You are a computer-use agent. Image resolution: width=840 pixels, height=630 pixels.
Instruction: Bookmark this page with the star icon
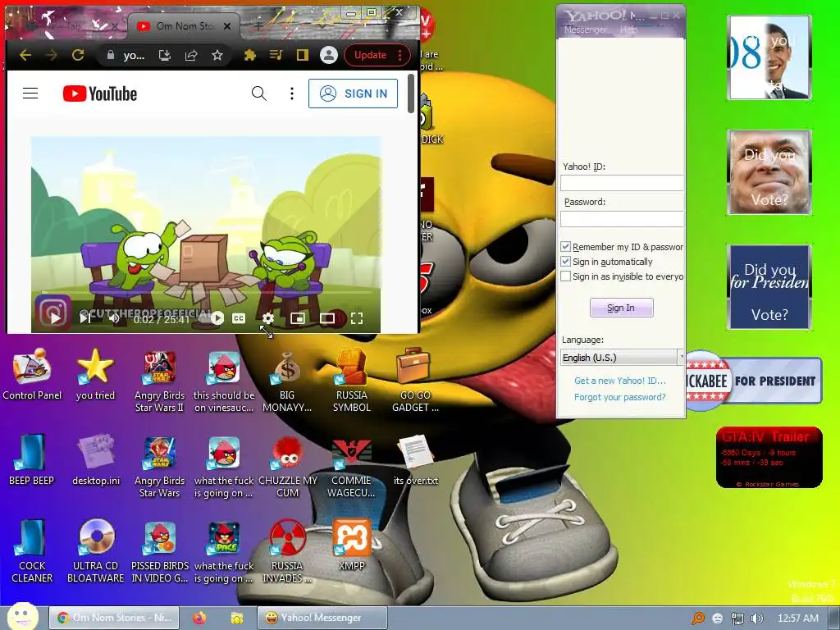[217, 55]
